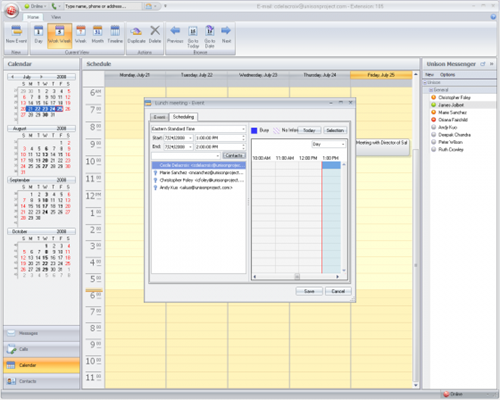The image size is (500, 400).
Task: Click the Friday, July 25 column header
Action: point(381,75)
